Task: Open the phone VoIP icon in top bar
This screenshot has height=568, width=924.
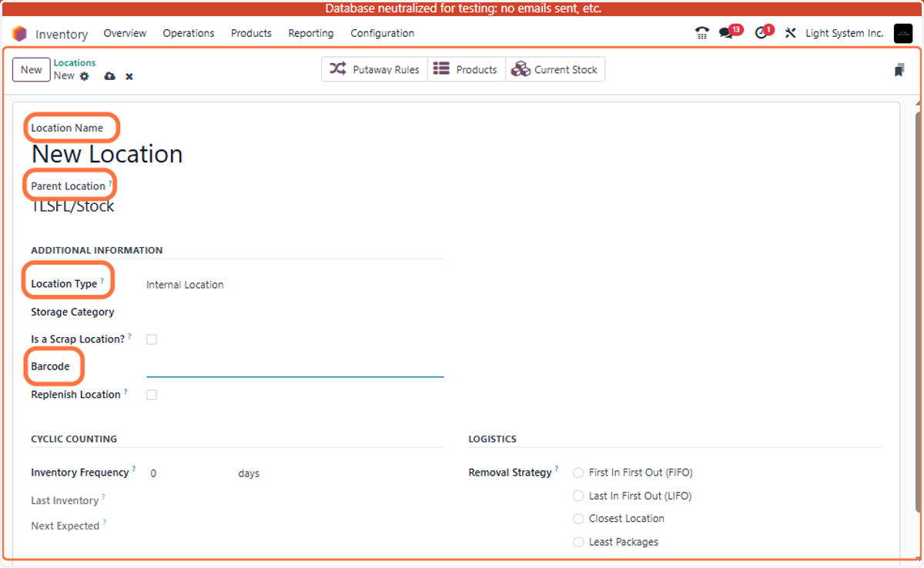Action: (x=701, y=33)
